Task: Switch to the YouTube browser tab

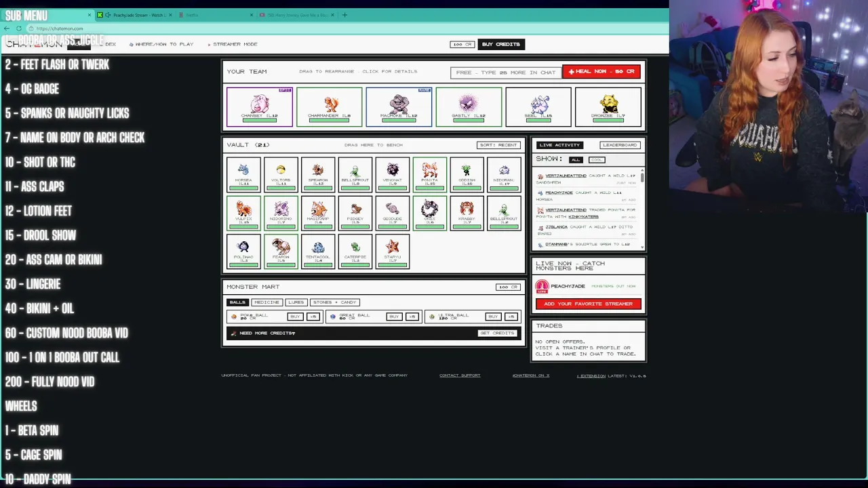Action: pyautogui.click(x=296, y=15)
